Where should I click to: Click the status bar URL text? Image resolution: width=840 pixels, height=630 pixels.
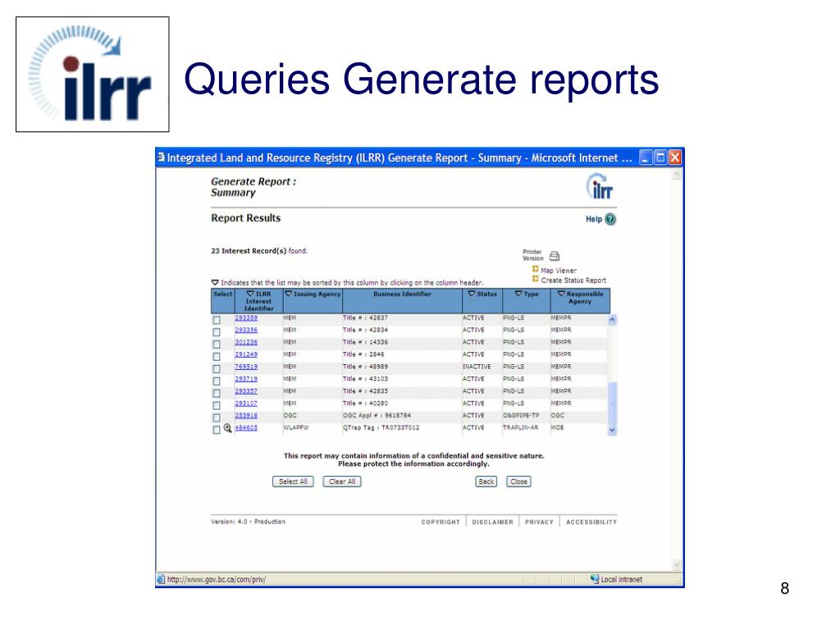[217, 579]
